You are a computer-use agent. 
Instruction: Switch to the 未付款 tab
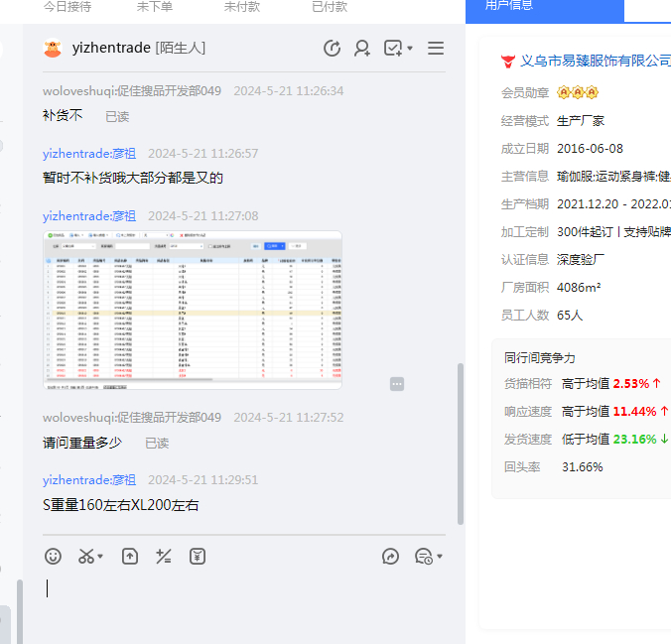(x=242, y=7)
